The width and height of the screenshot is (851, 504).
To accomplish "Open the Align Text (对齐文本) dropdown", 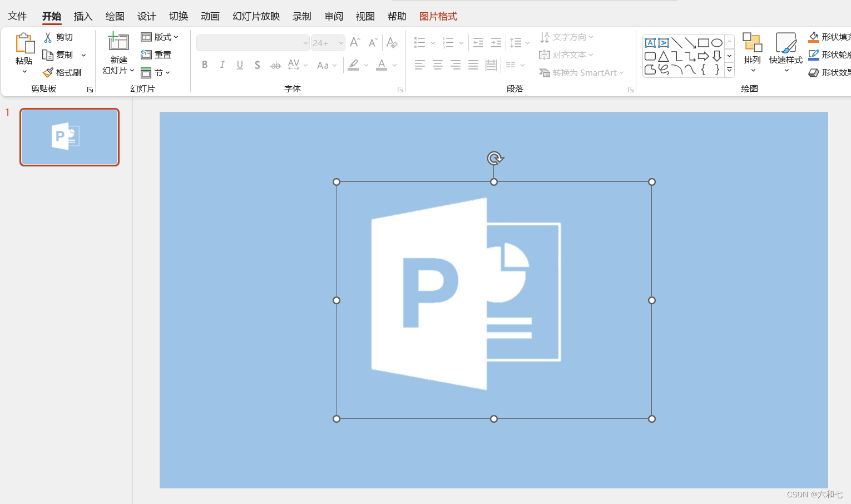I will (x=566, y=55).
